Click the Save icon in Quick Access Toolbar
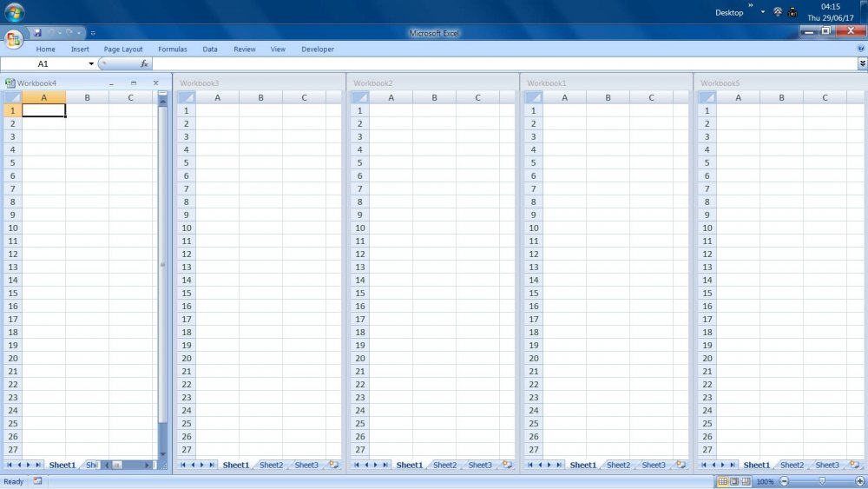The image size is (868, 489). [37, 33]
